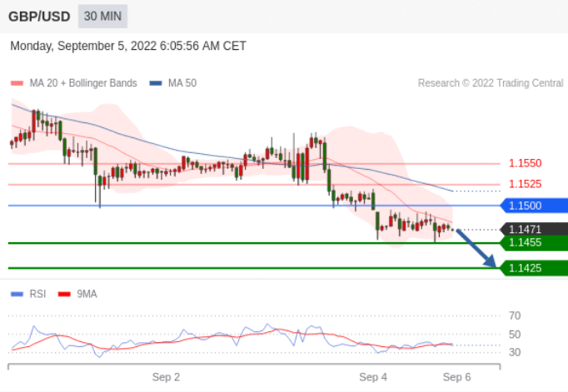Click the 'MA 50' legend label
This screenshot has width=568, height=392.
point(182,83)
